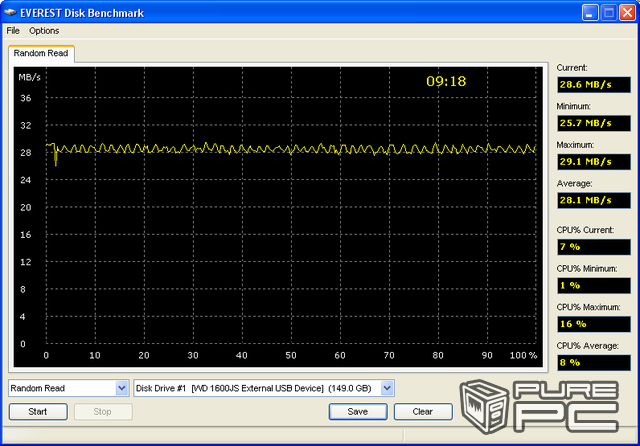The height and width of the screenshot is (446, 640).
Task: Click the Maximum value 29.1 MB/s
Action: 594,162
